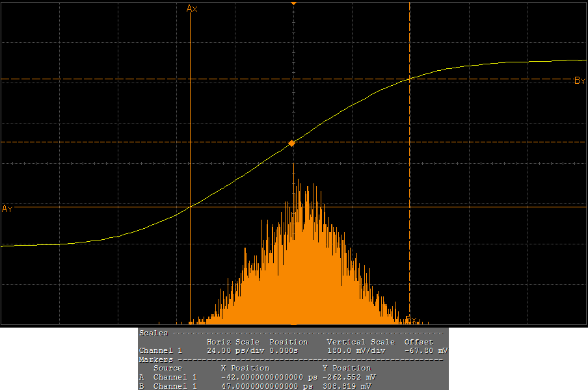The image size is (588, 390).
Task: Click the Ay marker label
Action: (x=8, y=209)
